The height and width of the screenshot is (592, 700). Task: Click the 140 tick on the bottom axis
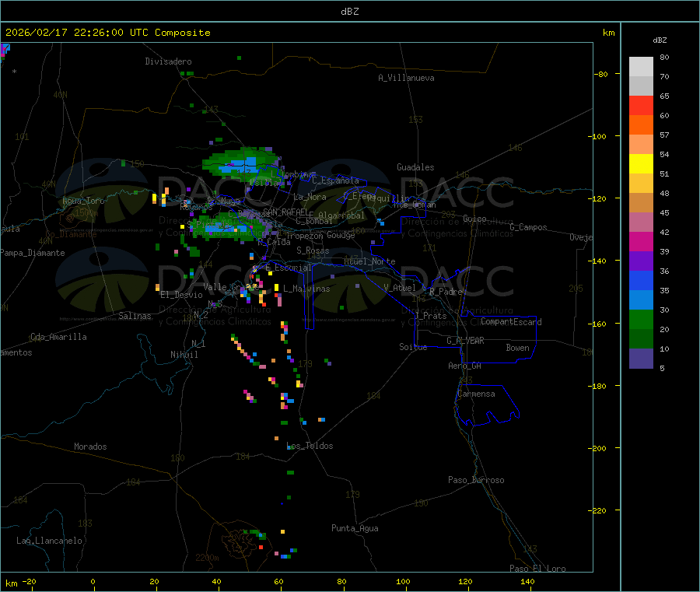527,581
